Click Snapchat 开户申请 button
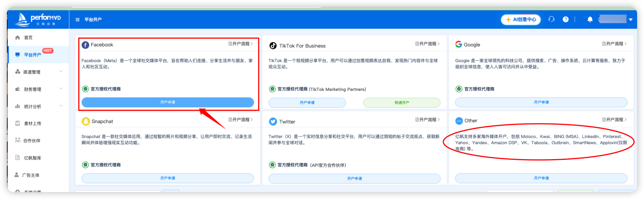The width and height of the screenshot is (644, 199). (168, 178)
